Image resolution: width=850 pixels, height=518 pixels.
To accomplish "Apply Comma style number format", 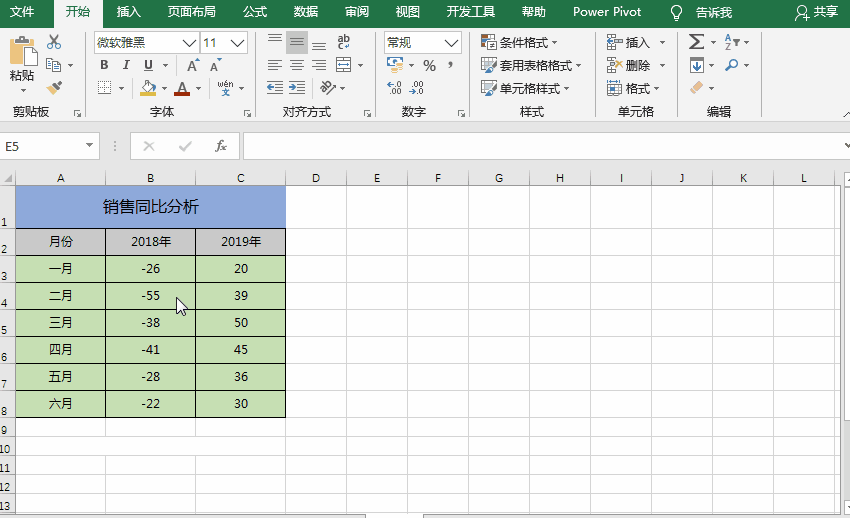I will pos(450,65).
